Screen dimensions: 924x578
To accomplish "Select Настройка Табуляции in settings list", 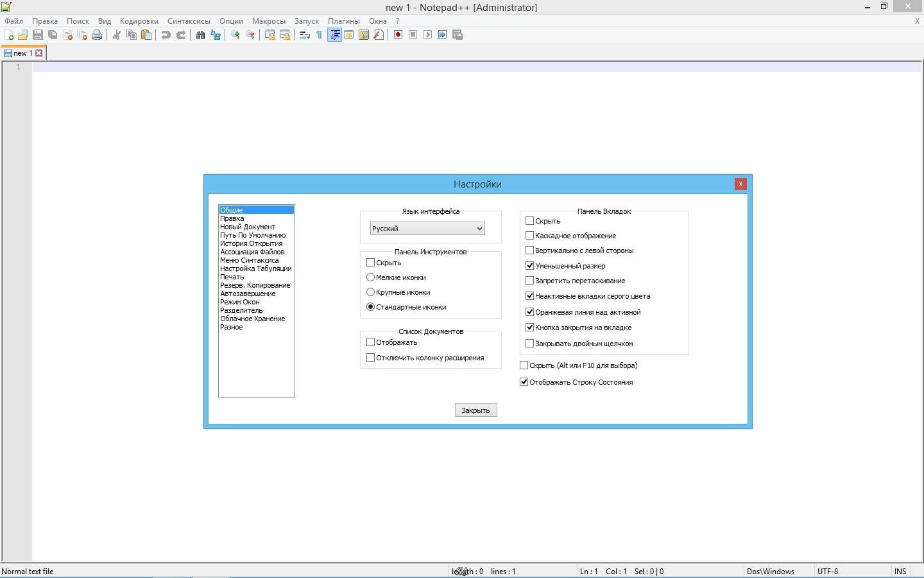I will coord(256,268).
